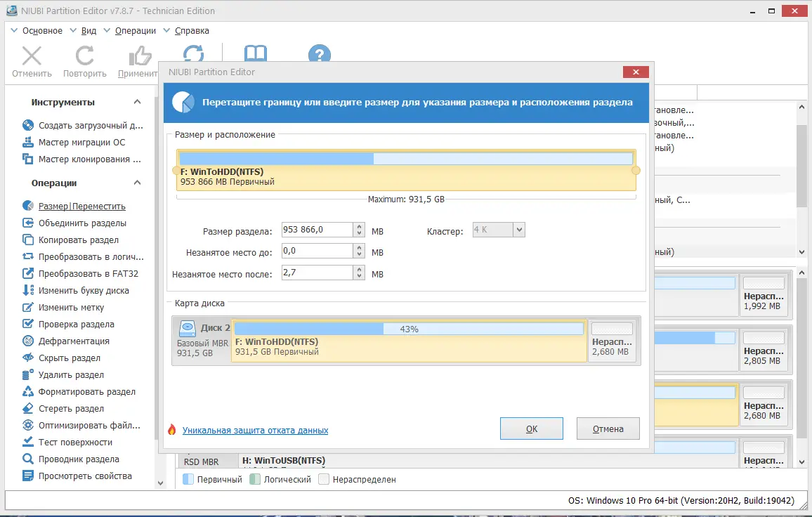Open Уникальная защита отката данных link

coord(255,430)
